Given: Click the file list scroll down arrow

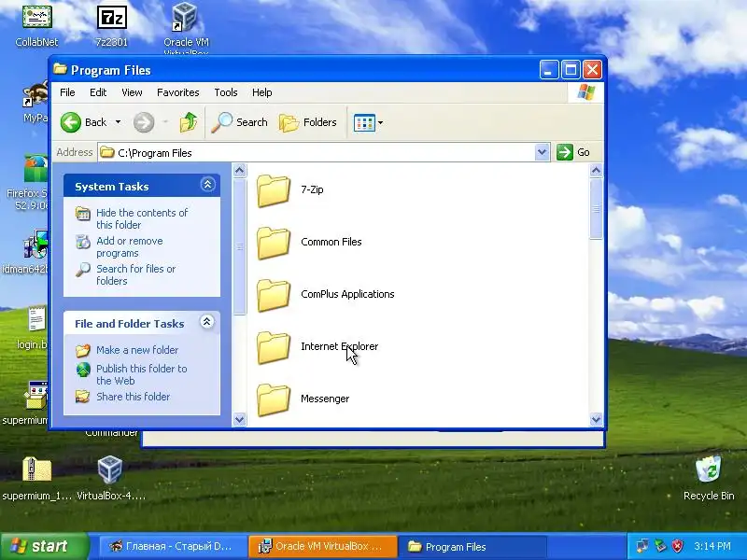Looking at the screenshot, I should click(x=596, y=419).
